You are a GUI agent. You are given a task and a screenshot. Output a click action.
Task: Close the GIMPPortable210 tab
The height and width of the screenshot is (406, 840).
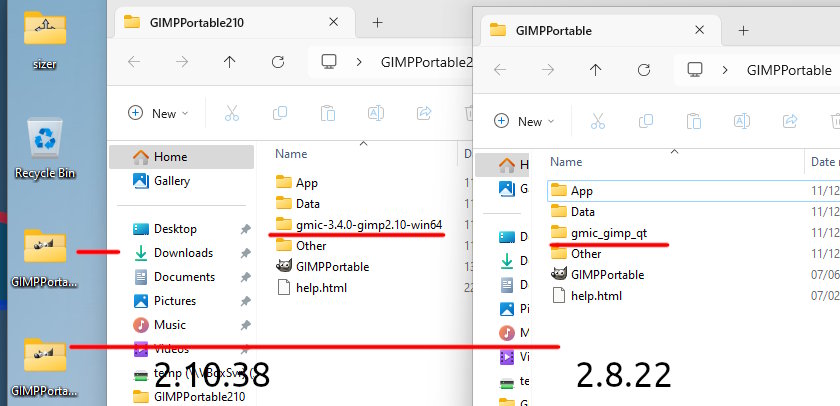click(x=333, y=22)
